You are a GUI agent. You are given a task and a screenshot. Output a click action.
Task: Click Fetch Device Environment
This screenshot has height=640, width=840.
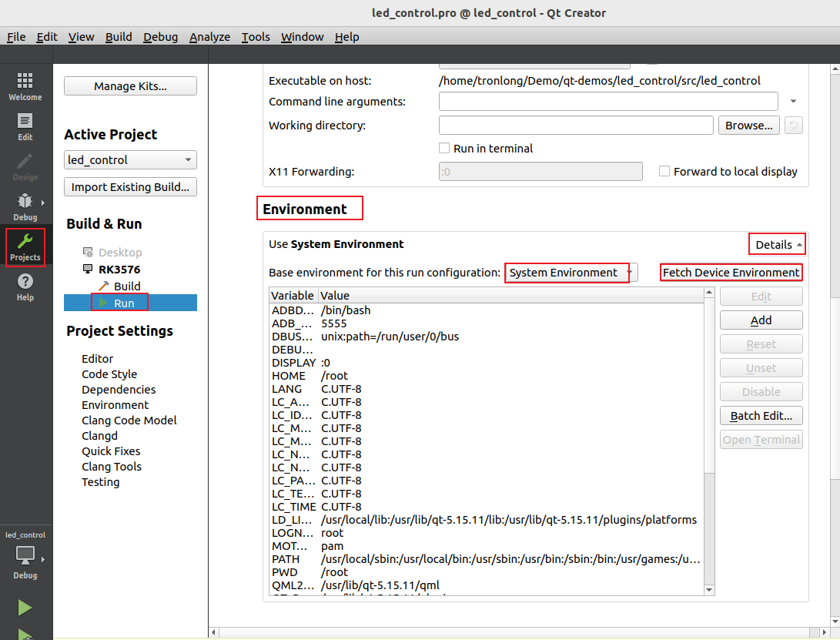(x=731, y=273)
